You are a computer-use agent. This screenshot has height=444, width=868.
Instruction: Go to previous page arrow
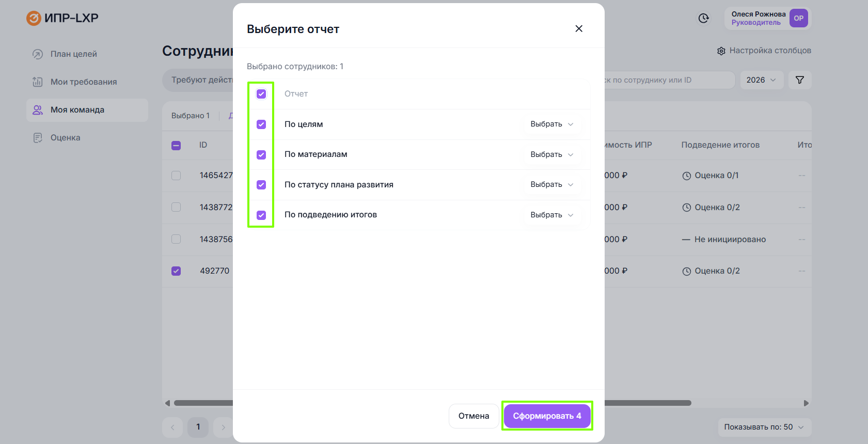172,427
